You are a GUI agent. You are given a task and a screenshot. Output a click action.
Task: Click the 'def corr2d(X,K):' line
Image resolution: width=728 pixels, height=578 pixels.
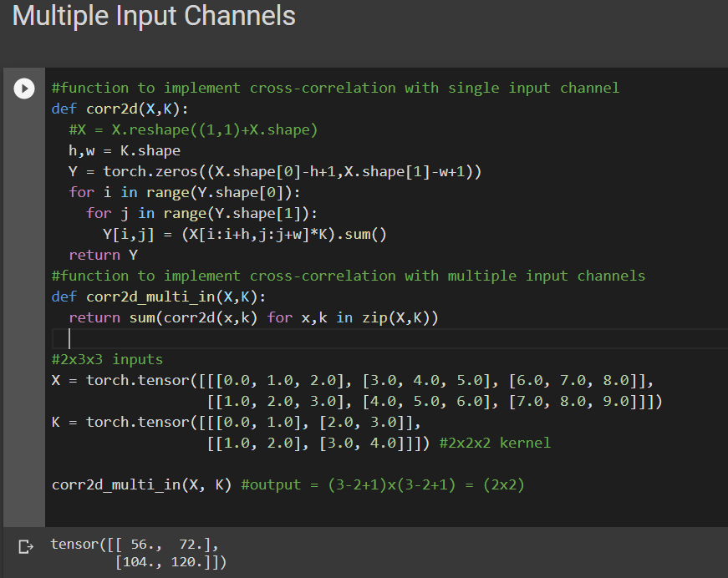(120, 109)
